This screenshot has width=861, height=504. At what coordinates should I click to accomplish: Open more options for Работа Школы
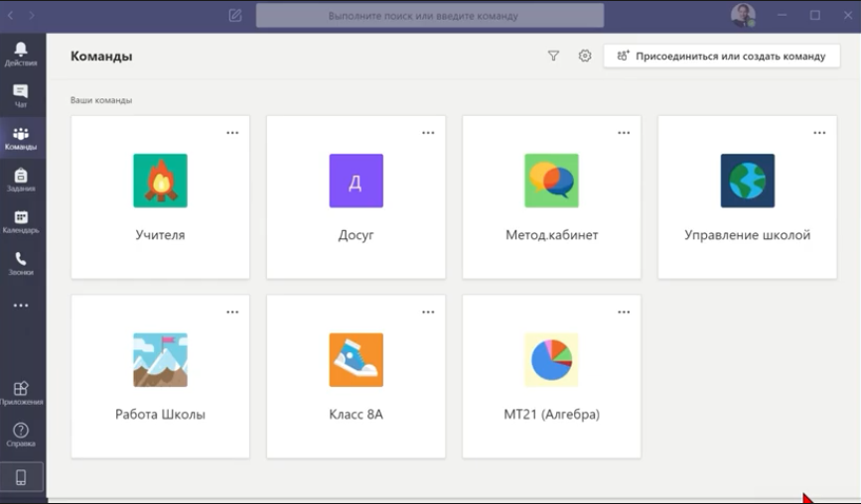coord(232,313)
